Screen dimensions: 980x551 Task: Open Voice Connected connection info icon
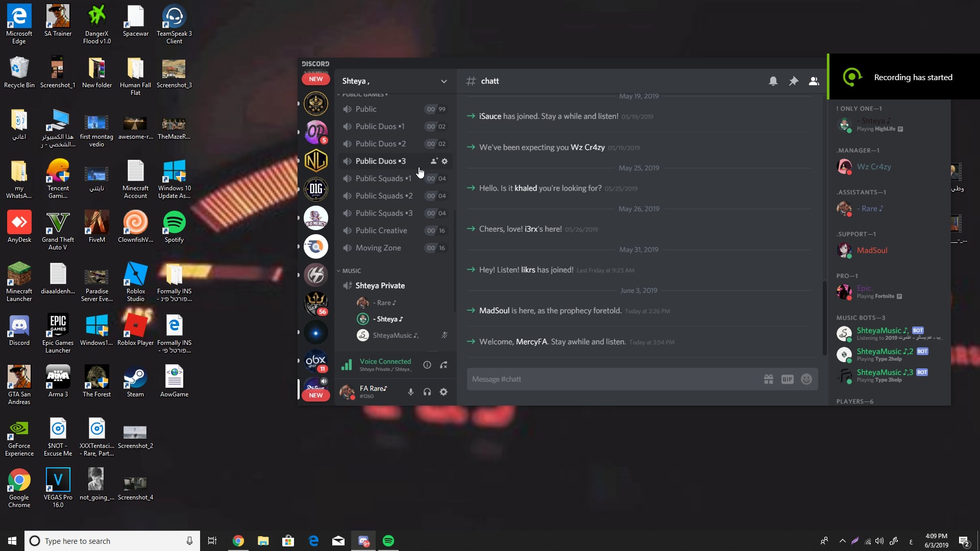(x=427, y=365)
